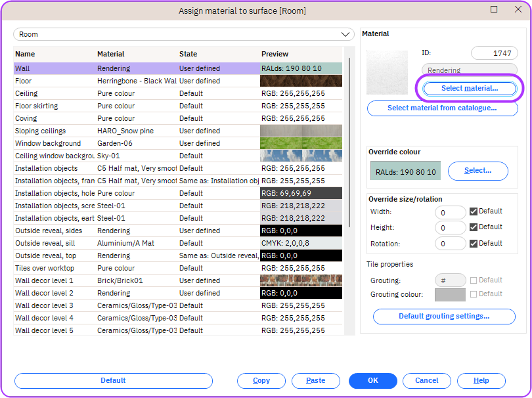Select the Sloping ceilings row
Image resolution: width=532 pixels, height=398 pixels.
click(x=41, y=131)
